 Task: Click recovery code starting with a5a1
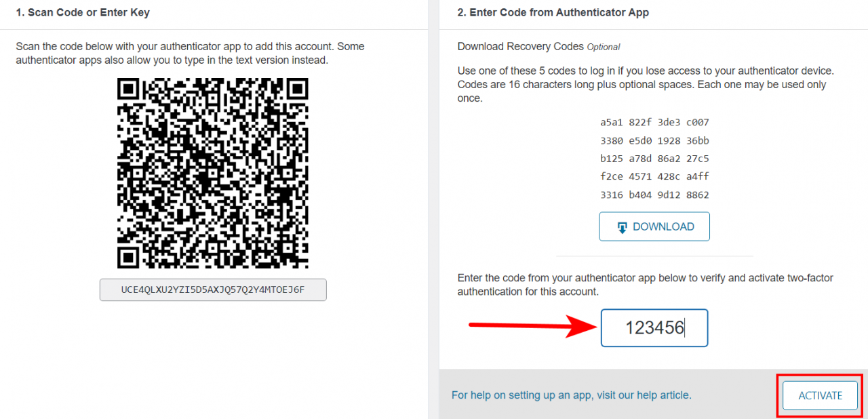[654, 123]
